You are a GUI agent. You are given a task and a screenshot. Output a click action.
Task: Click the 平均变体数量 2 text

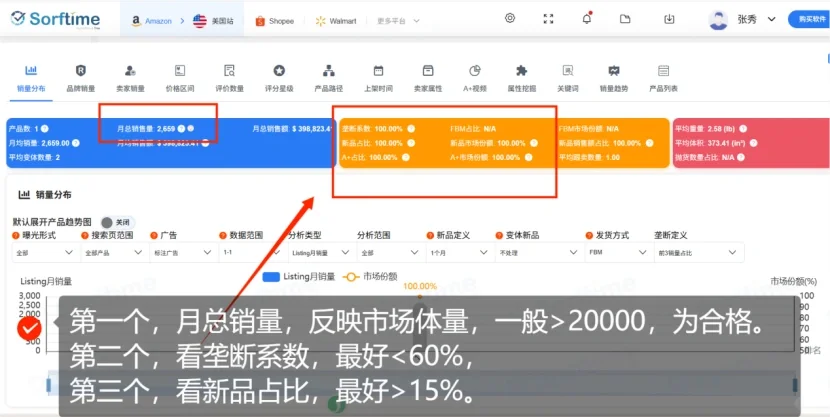[x=34, y=157]
